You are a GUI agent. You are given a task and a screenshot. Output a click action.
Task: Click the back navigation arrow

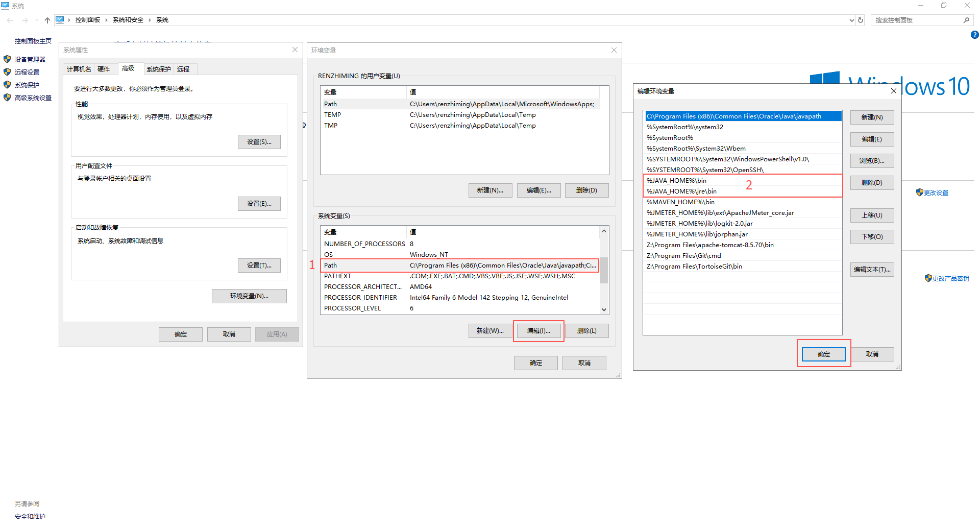(x=10, y=20)
